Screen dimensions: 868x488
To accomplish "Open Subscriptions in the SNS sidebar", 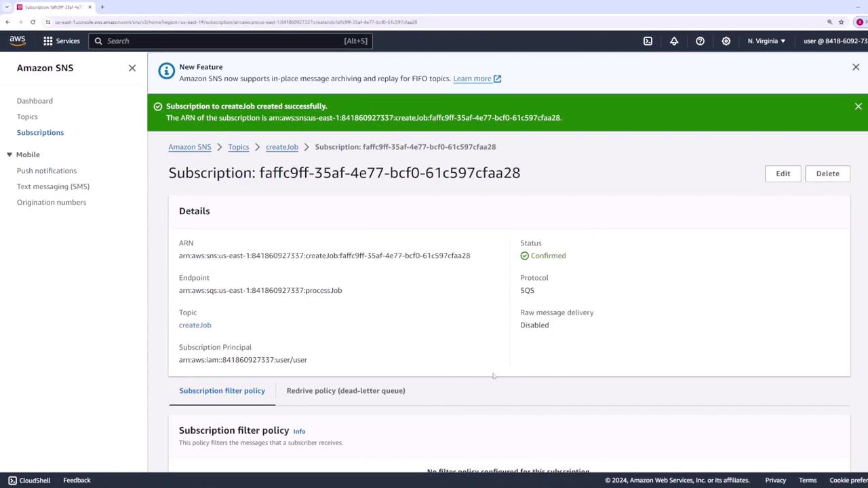I will (40, 132).
